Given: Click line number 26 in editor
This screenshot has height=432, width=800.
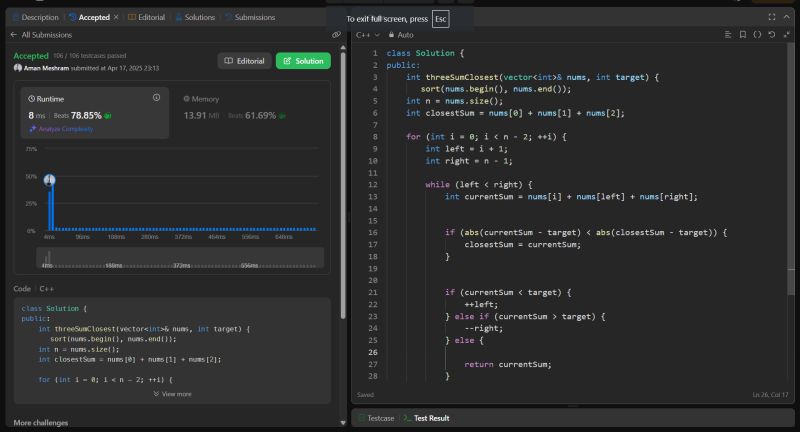Looking at the screenshot, I should pyautogui.click(x=373, y=352).
